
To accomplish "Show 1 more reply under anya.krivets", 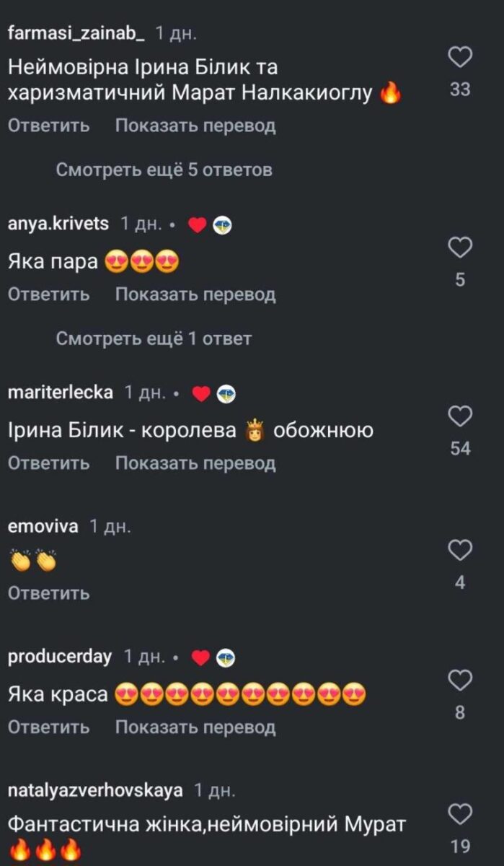I will pyautogui.click(x=154, y=338).
